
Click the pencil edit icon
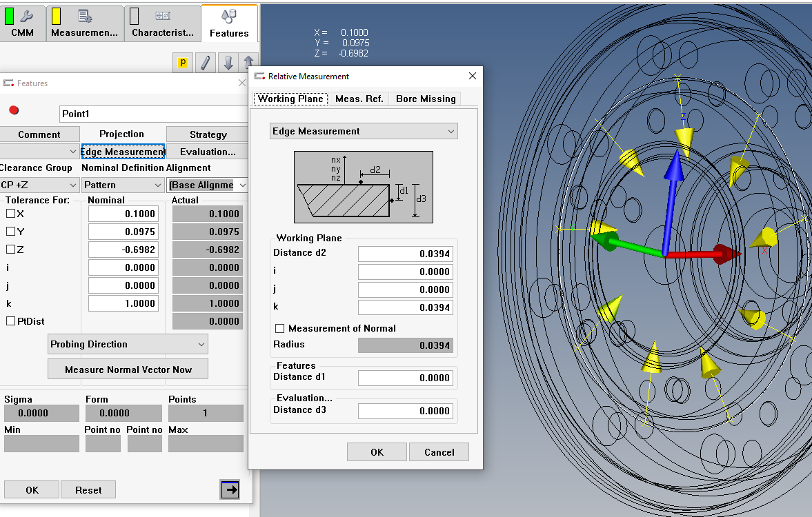tap(205, 63)
